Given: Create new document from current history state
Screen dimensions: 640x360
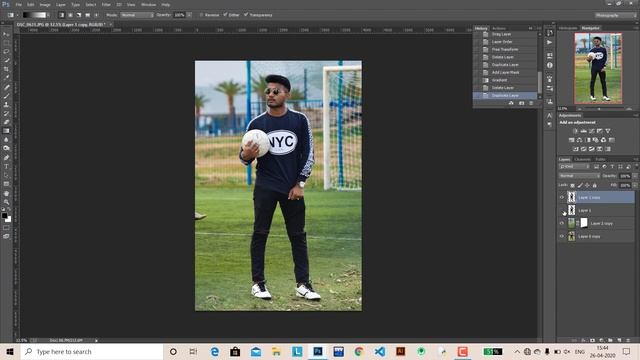Looking at the screenshot, I should click(511, 103).
